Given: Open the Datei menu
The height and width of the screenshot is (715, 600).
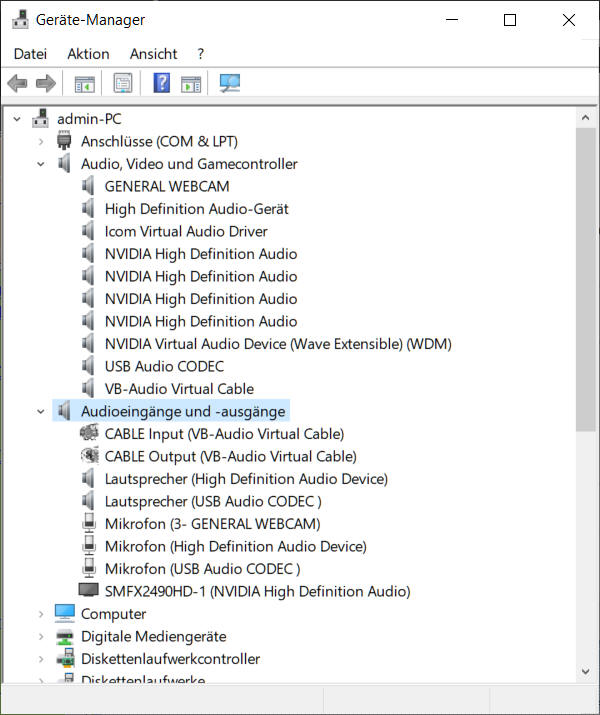Looking at the screenshot, I should click(x=30, y=54).
